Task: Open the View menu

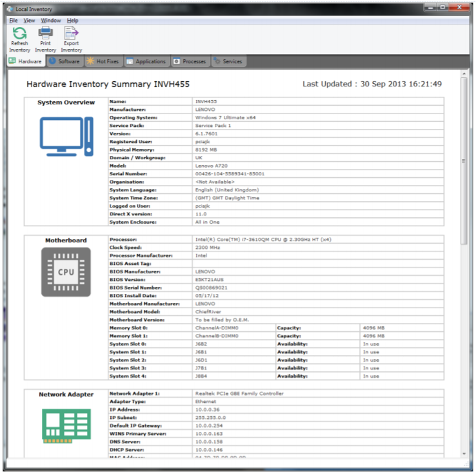Action: coord(30,21)
